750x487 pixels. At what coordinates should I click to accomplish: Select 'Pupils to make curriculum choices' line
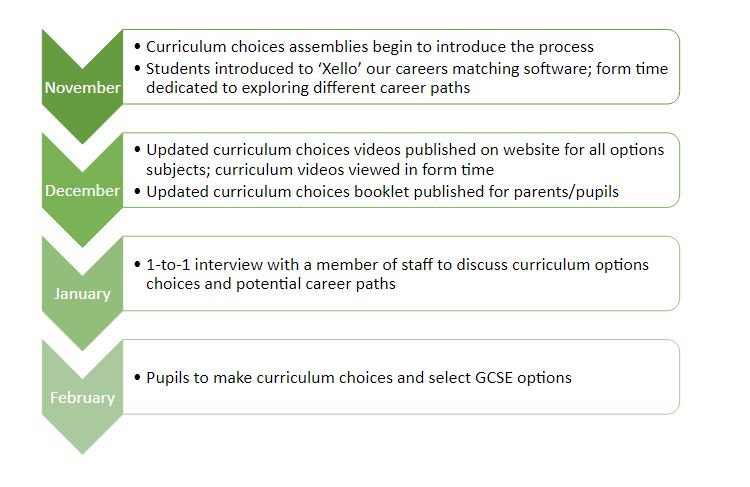359,377
